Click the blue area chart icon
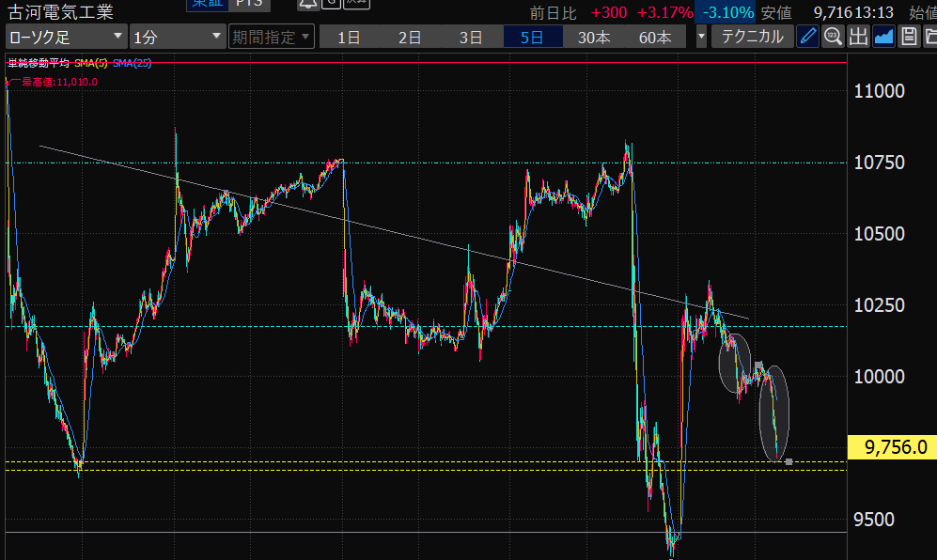This screenshot has width=937, height=560. 883,37
